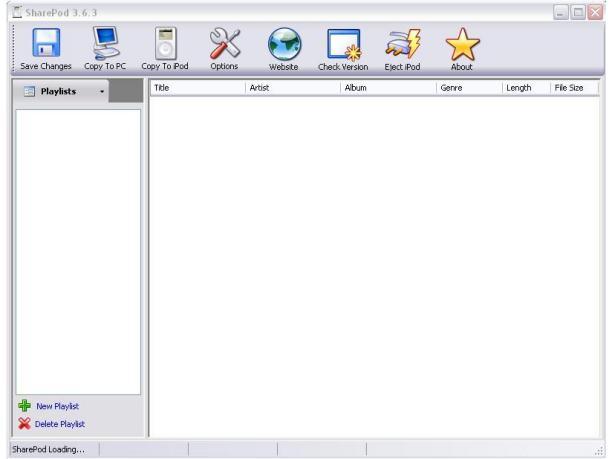Sort tracks by Genre column header
The image size is (612, 459).
(469, 88)
